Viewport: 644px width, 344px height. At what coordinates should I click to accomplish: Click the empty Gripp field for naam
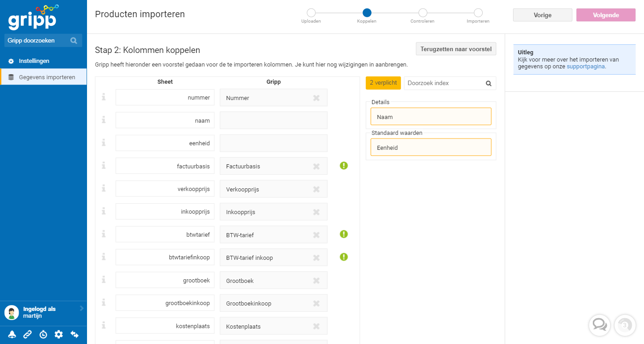(x=274, y=120)
